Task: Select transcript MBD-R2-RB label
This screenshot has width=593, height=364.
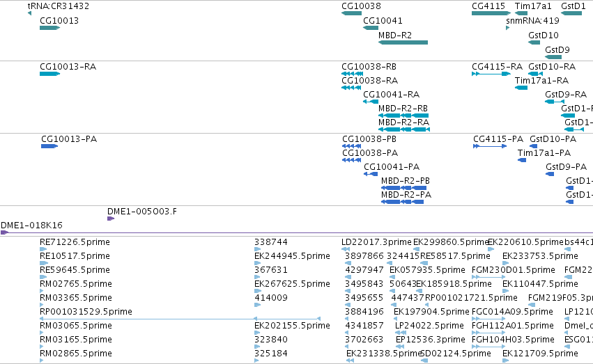Action: coord(403,109)
